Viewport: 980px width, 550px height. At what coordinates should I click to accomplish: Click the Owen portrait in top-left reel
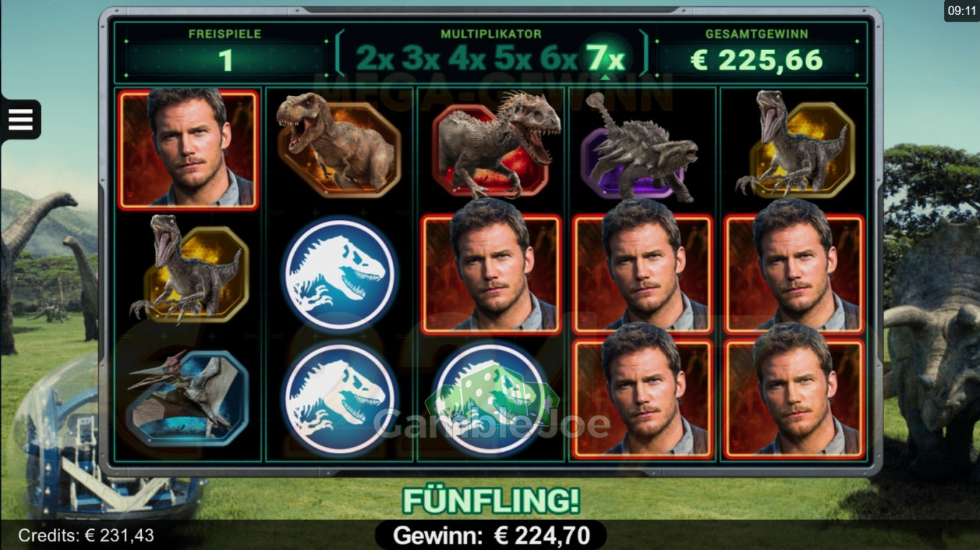(x=188, y=149)
